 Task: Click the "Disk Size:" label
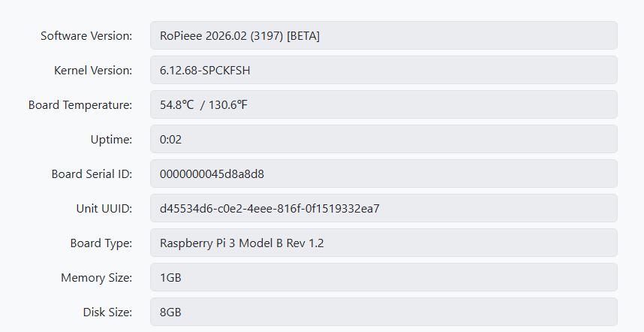click(x=107, y=312)
